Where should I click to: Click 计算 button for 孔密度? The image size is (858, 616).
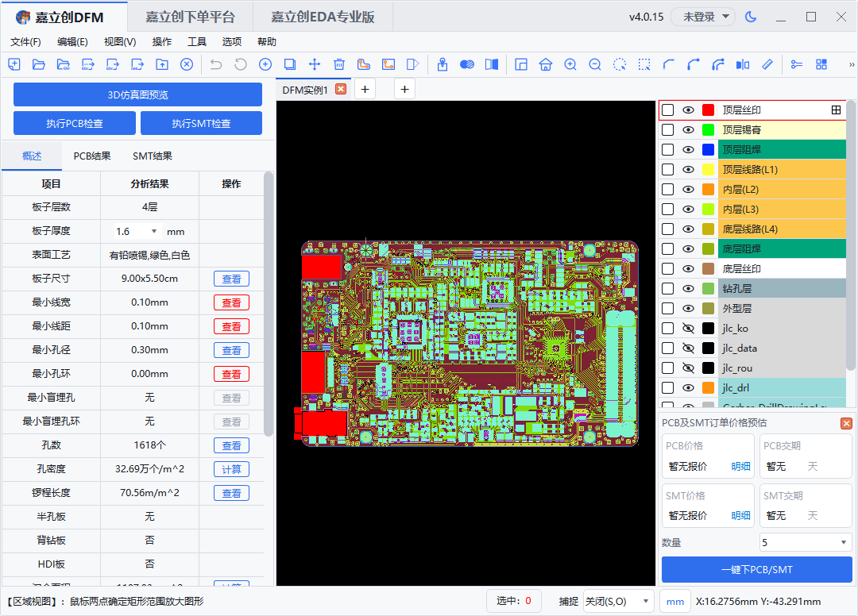(x=231, y=469)
